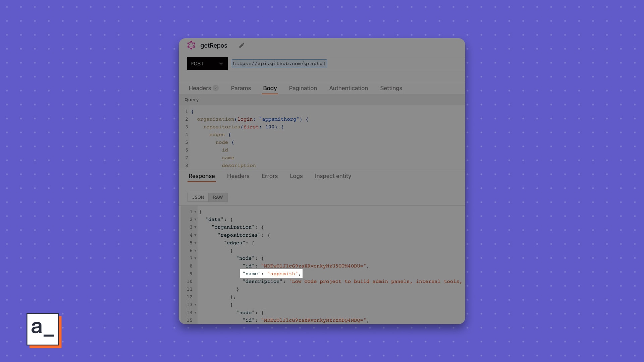
Task: Open the response Headers tab beside Errors
Action: coord(238,176)
